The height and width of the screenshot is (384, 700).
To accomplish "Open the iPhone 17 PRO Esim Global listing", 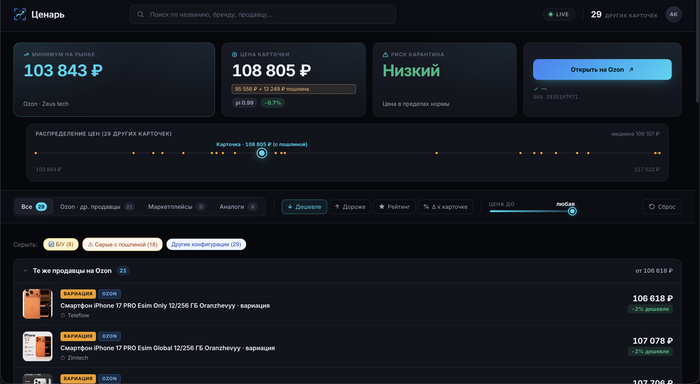I will coord(168,348).
